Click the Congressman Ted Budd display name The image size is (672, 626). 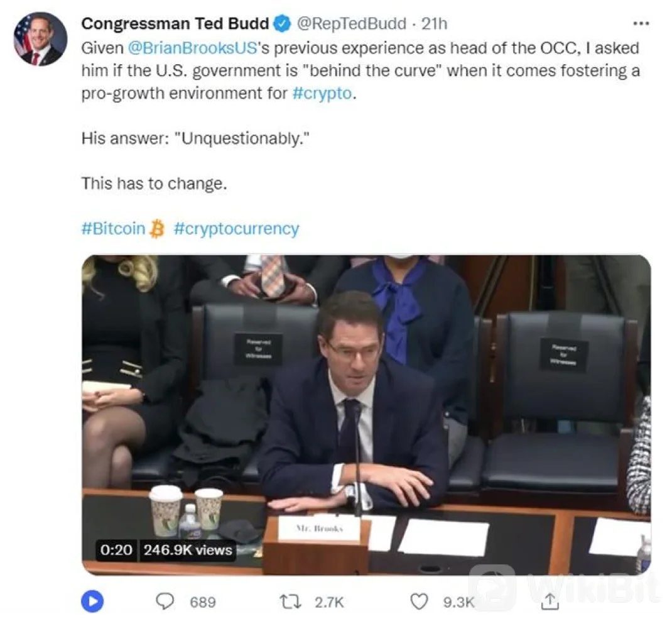175,24
